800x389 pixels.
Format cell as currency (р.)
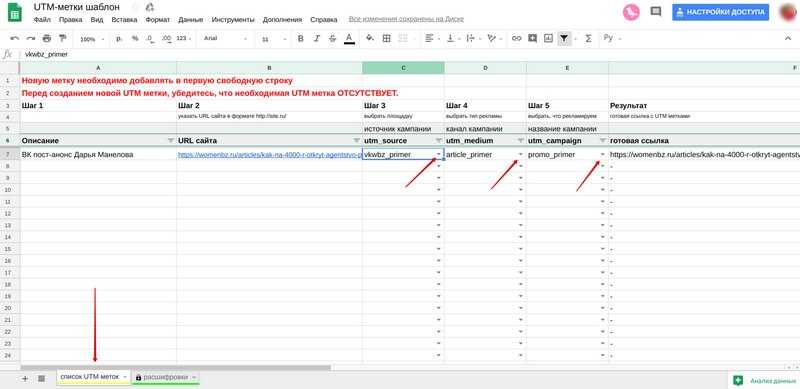click(x=119, y=39)
